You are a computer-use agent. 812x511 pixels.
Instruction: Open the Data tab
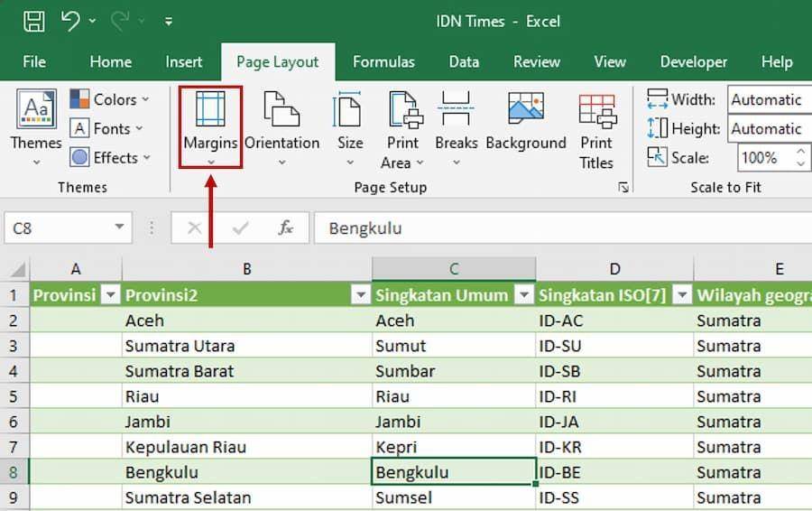pyautogui.click(x=464, y=61)
